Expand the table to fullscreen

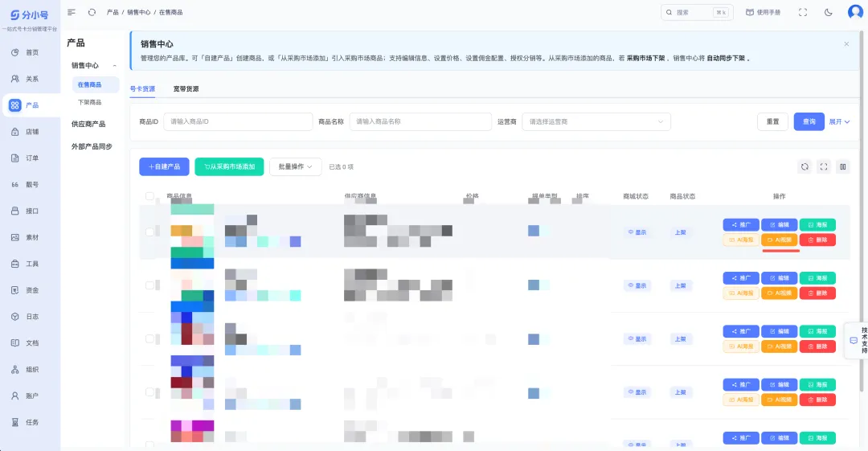point(824,166)
